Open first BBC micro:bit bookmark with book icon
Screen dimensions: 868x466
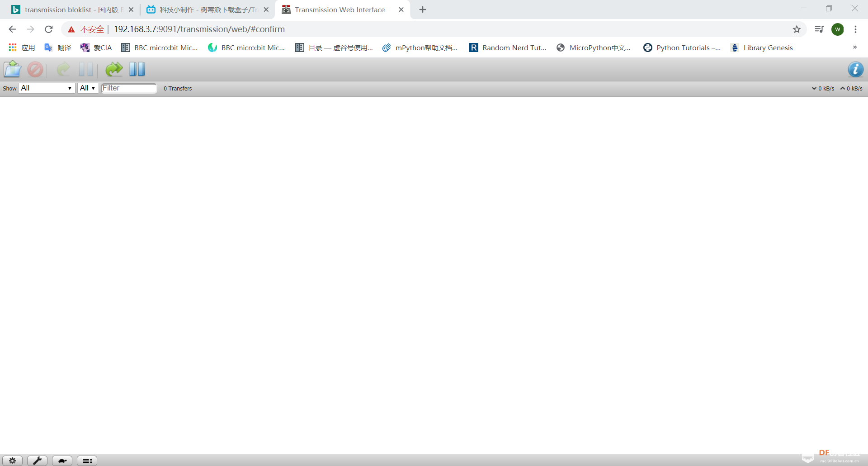click(160, 48)
